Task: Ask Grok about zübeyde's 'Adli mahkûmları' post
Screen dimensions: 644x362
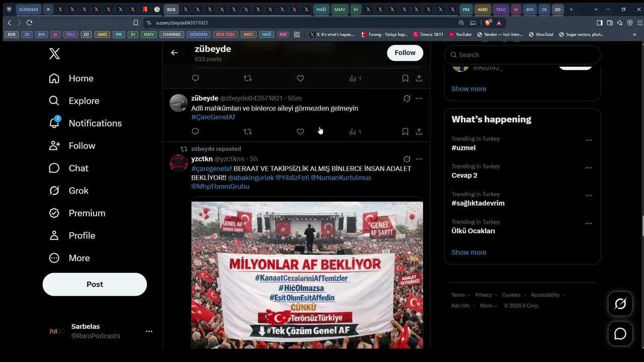Action: (407, 99)
